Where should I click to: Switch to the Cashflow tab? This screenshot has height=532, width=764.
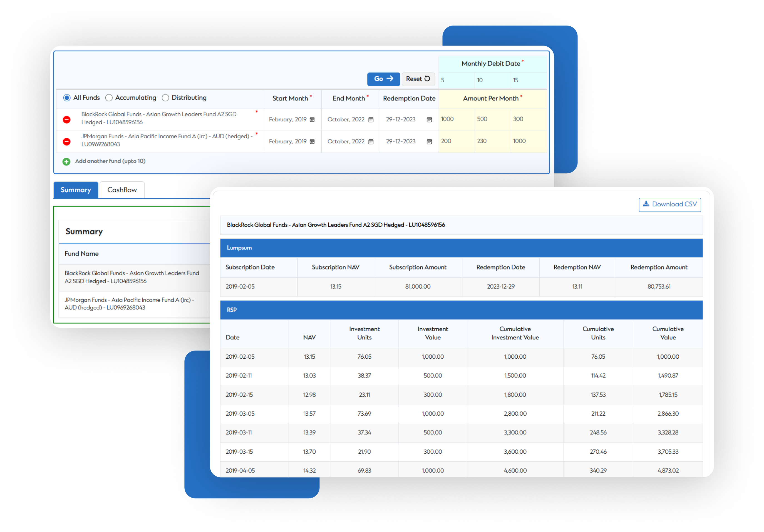click(122, 190)
